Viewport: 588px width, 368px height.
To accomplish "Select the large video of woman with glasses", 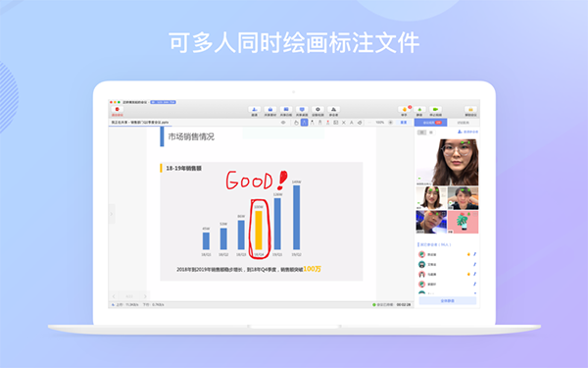I will [447, 162].
